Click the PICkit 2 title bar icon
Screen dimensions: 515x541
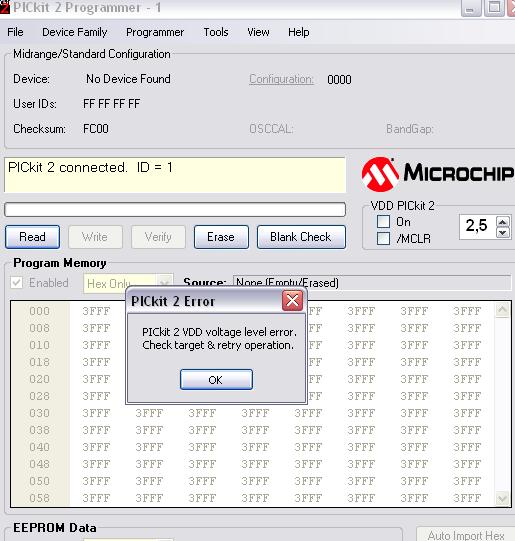pyautogui.click(x=4, y=8)
